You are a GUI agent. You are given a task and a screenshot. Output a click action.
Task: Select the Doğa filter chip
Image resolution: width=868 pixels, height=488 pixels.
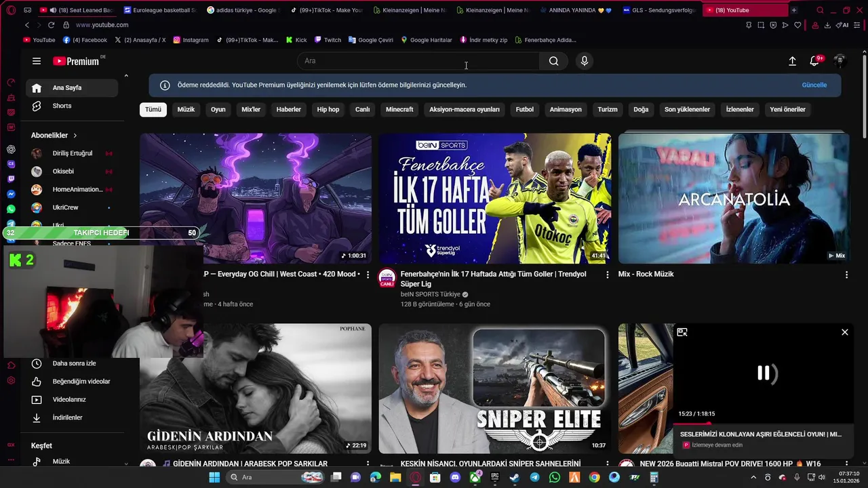pyautogui.click(x=641, y=110)
